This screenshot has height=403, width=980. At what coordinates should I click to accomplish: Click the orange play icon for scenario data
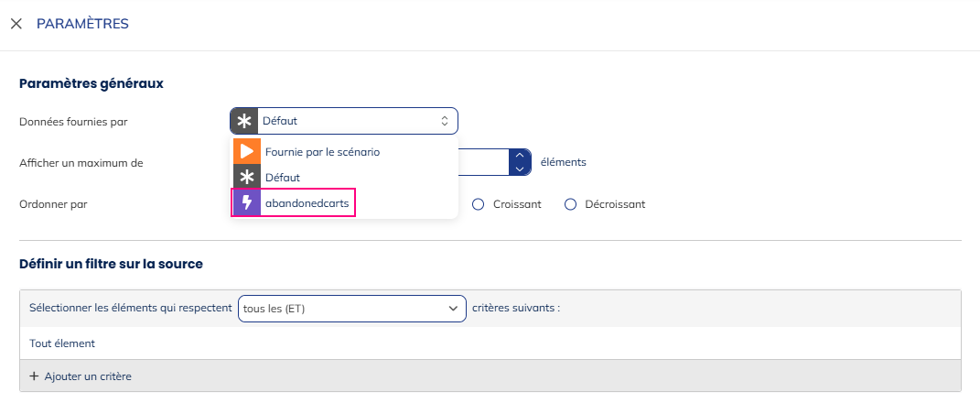[246, 151]
